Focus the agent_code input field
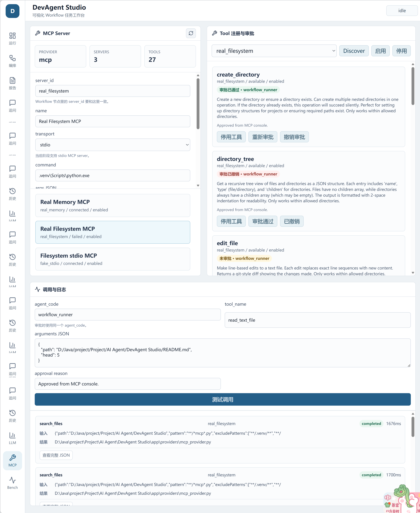The image size is (420, 513). coord(127,315)
